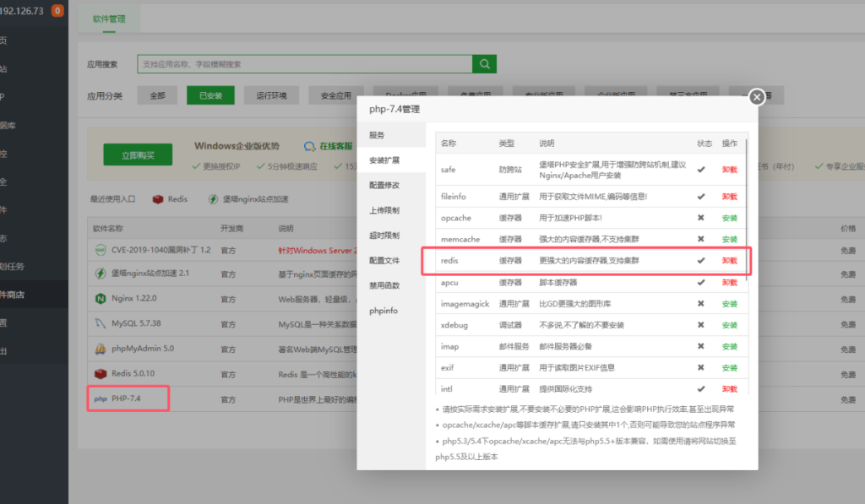The width and height of the screenshot is (865, 504).
Task: Click the Redis cube icon in recent entries
Action: pos(158,199)
